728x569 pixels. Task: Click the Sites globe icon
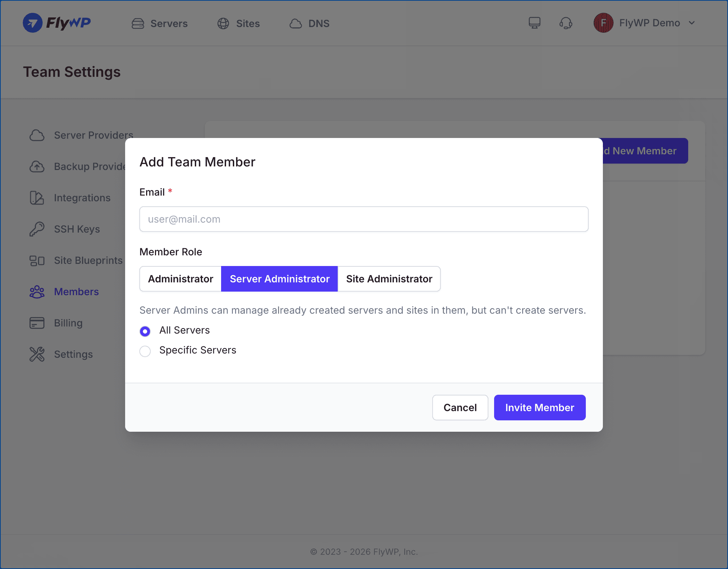(x=223, y=23)
